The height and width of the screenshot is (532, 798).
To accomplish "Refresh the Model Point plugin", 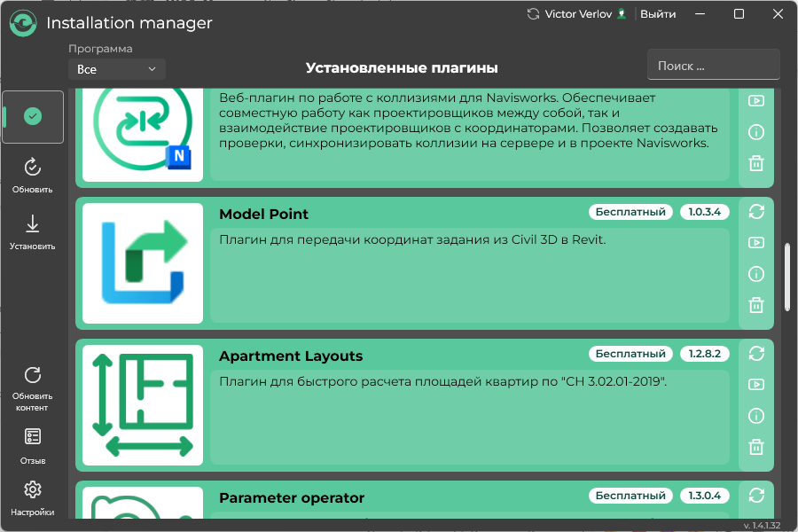I will tap(756, 212).
